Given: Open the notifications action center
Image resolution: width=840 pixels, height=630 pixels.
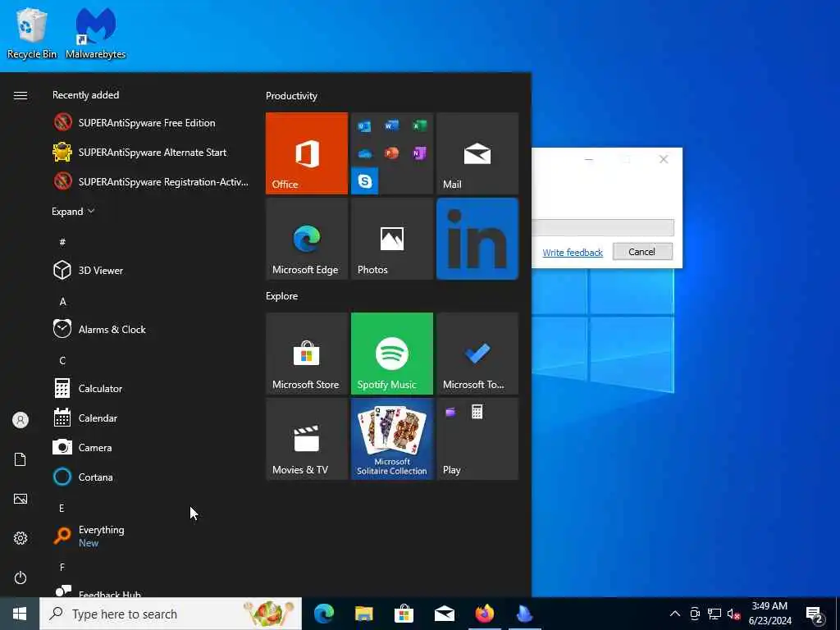Looking at the screenshot, I should click(815, 614).
